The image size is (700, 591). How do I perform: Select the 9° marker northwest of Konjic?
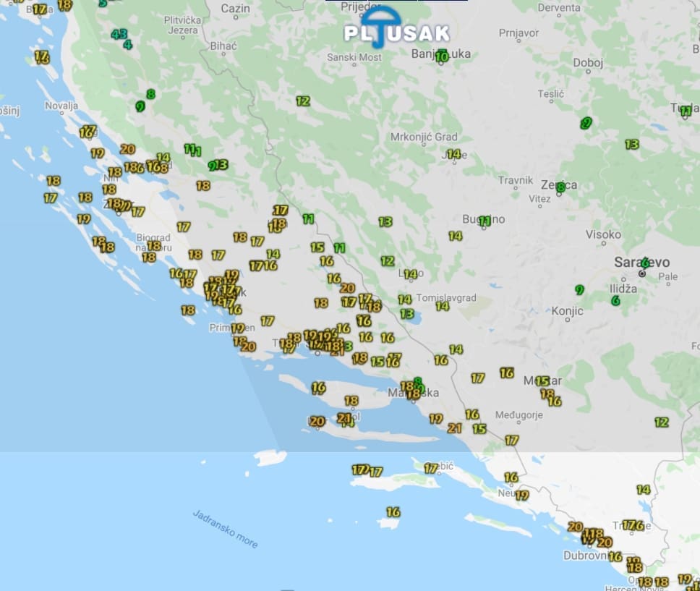click(x=579, y=290)
